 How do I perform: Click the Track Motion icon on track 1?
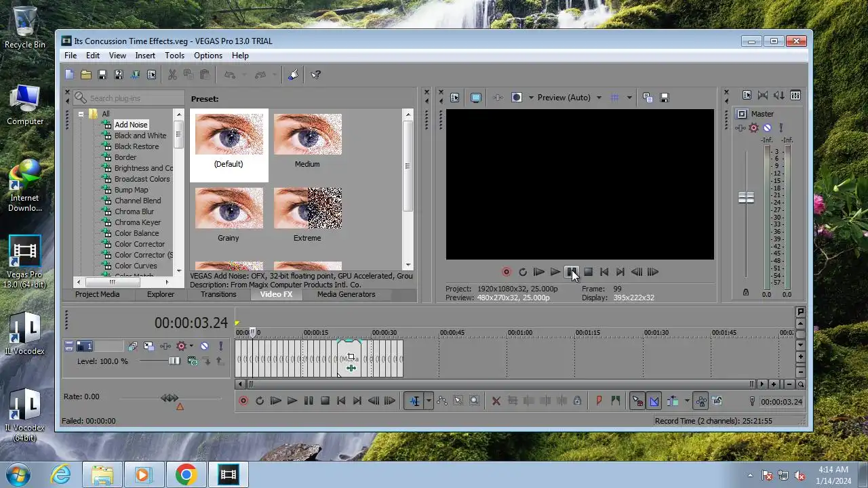click(149, 346)
